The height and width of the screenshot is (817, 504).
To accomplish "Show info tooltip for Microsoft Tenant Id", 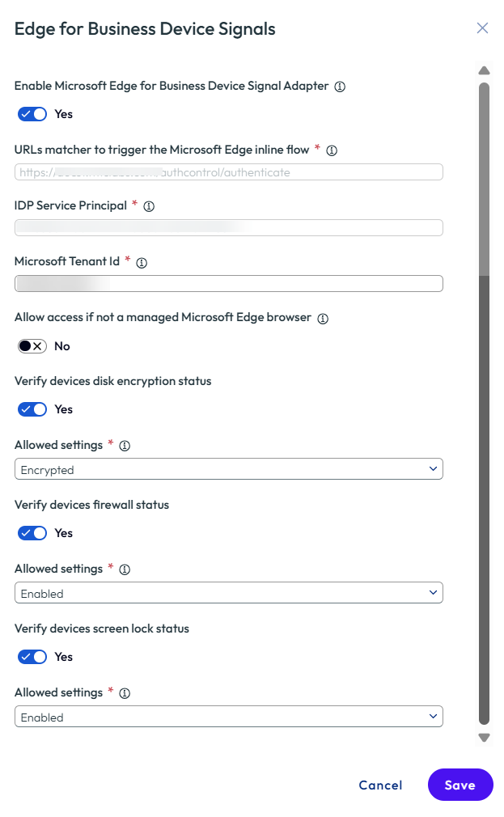I will click(x=142, y=263).
